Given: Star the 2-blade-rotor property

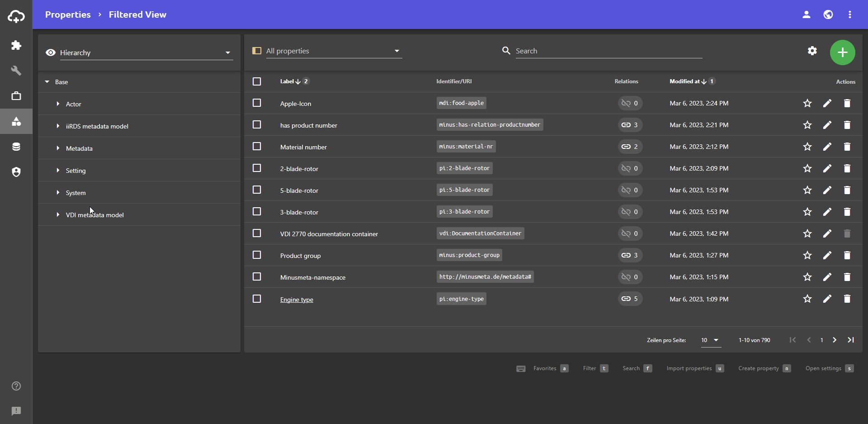Looking at the screenshot, I should pos(807,168).
